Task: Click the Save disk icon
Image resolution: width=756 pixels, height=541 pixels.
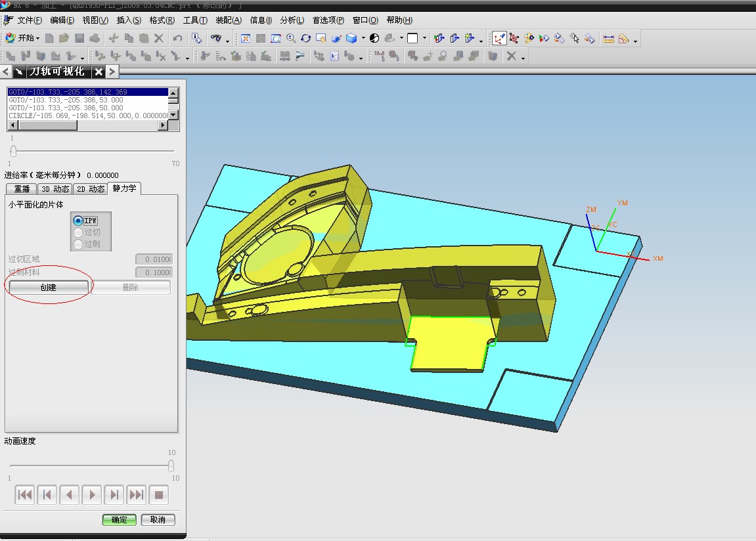Action: pos(79,38)
